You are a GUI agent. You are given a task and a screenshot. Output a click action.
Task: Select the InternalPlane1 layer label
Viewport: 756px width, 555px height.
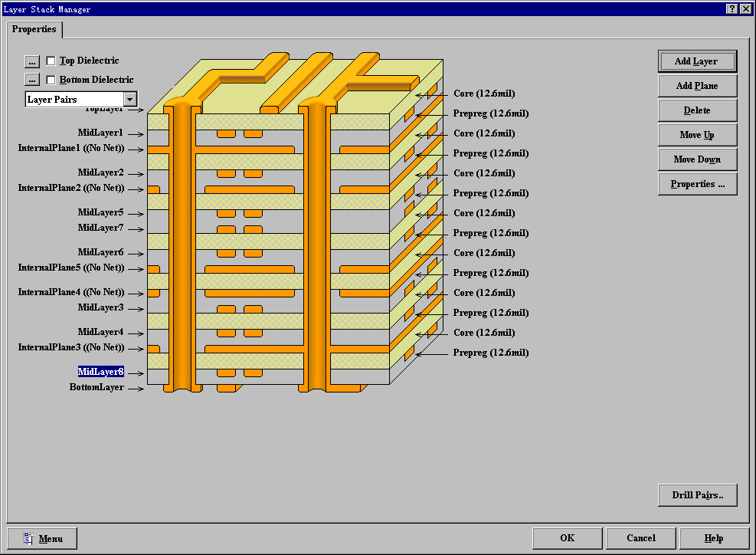coord(70,149)
